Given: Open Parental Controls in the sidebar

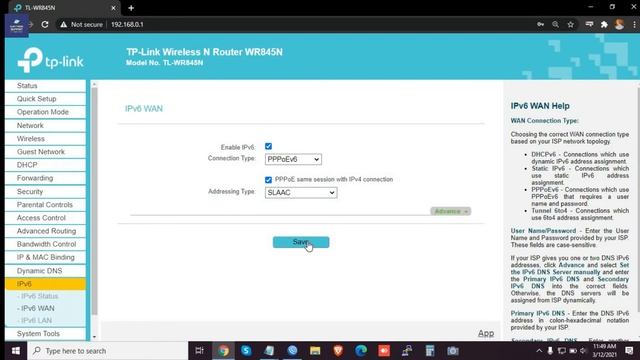Looking at the screenshot, I should tap(45, 204).
